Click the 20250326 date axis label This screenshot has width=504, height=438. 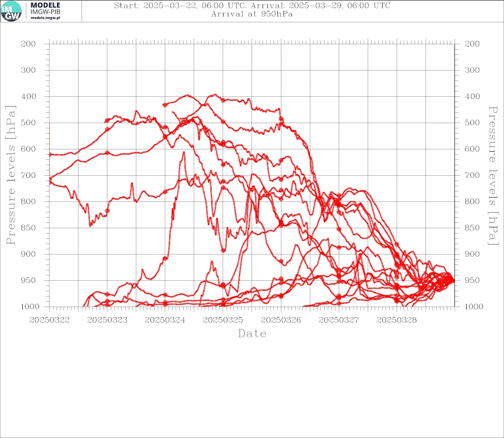click(x=281, y=320)
